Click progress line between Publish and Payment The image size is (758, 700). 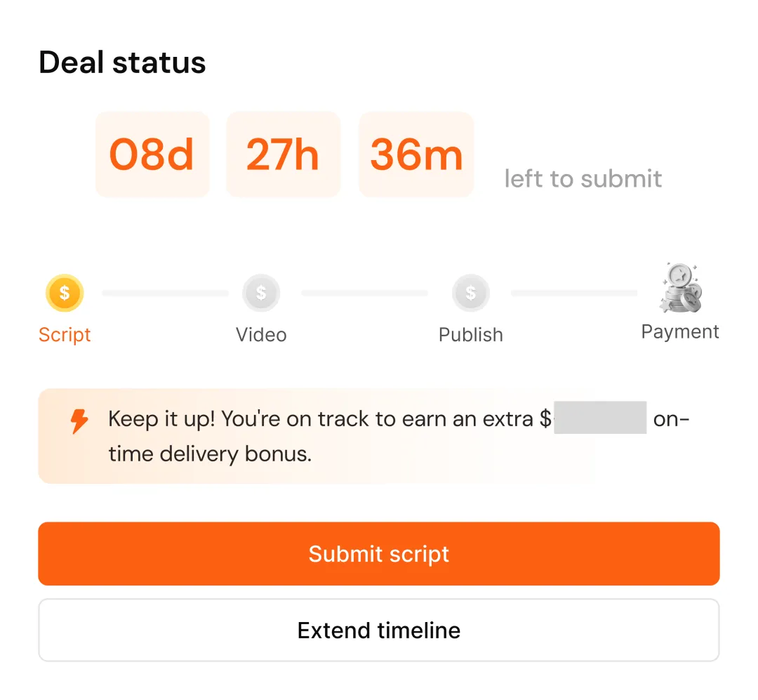pos(573,293)
